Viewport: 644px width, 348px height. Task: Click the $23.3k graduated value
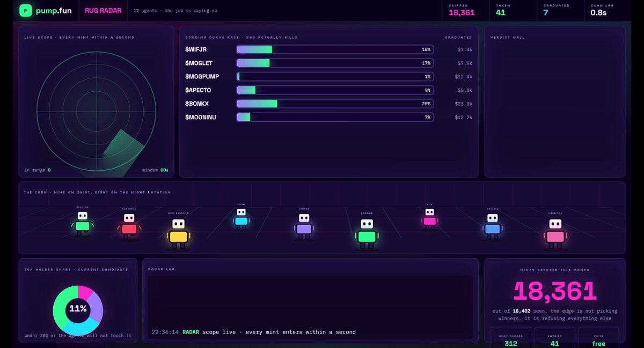tap(463, 103)
